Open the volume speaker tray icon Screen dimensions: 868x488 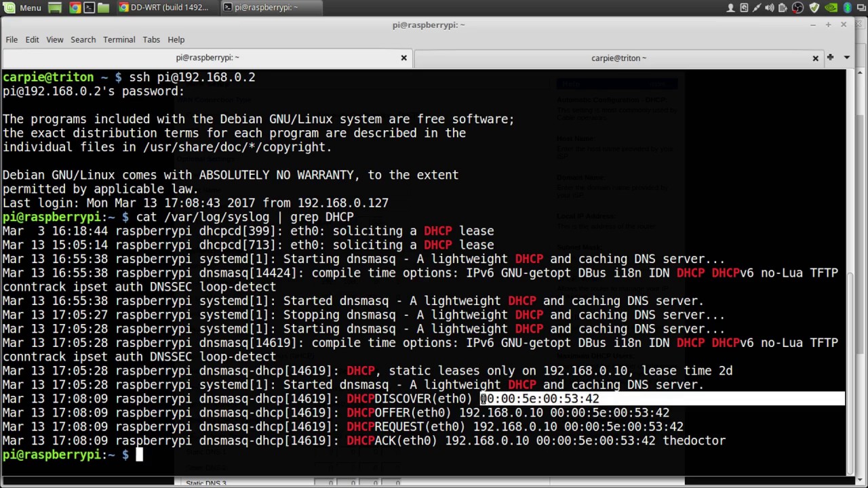(x=770, y=7)
